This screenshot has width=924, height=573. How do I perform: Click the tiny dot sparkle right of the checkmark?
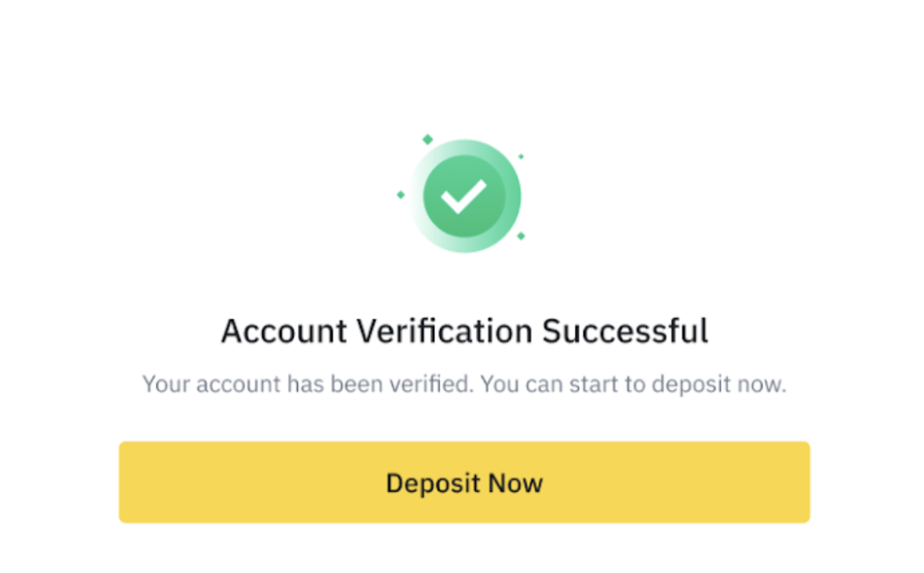521,157
